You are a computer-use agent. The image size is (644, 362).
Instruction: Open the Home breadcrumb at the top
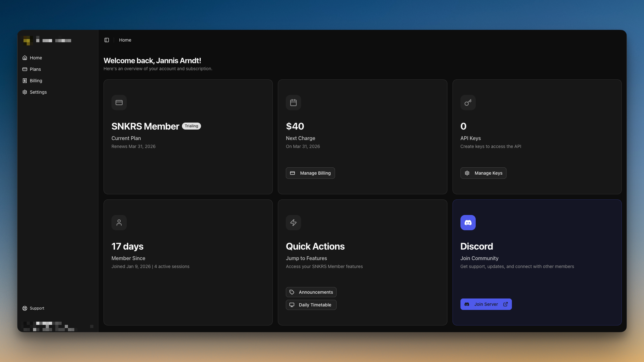tap(125, 40)
